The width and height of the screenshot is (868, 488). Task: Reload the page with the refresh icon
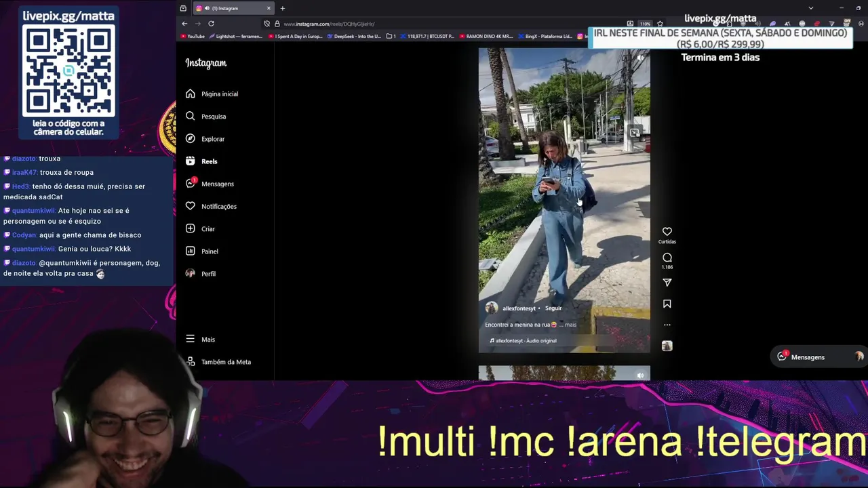click(x=211, y=24)
